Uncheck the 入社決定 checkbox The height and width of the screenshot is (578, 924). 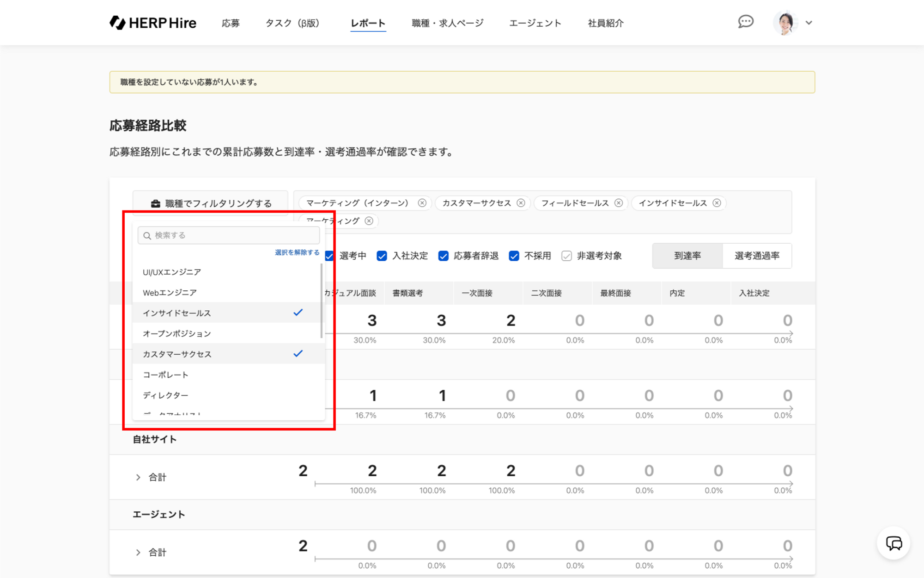click(382, 256)
